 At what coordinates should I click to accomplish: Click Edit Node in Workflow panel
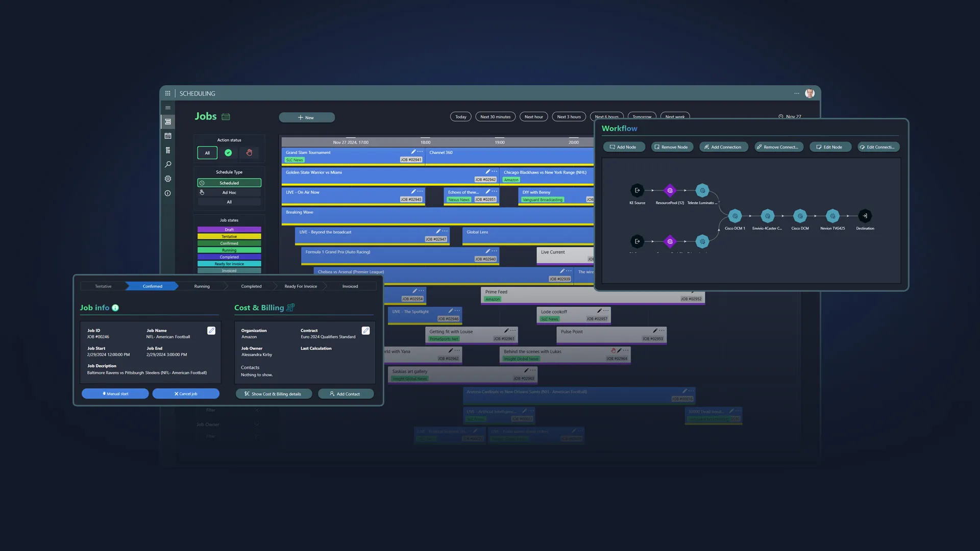830,147
